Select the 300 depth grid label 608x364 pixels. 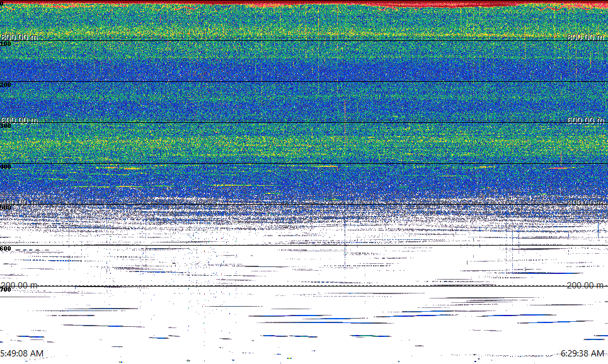[6, 125]
